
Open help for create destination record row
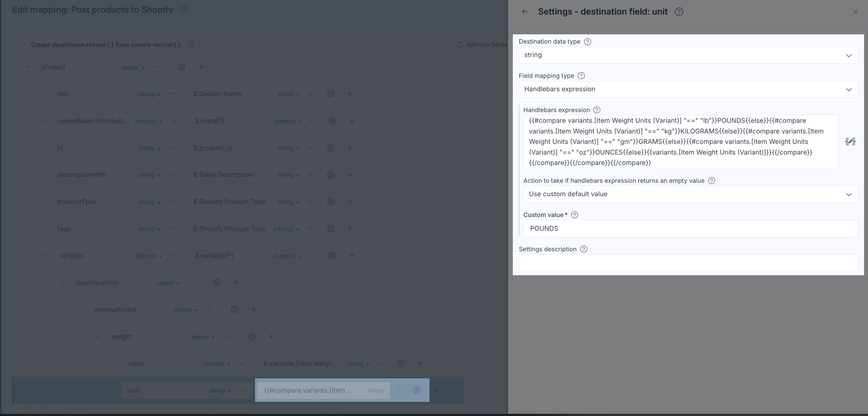[191, 45]
